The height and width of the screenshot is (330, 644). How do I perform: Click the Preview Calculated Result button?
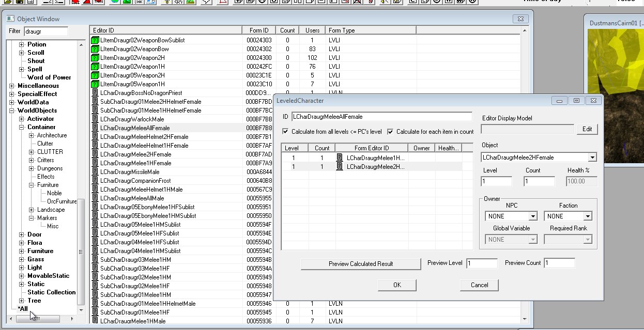click(361, 264)
